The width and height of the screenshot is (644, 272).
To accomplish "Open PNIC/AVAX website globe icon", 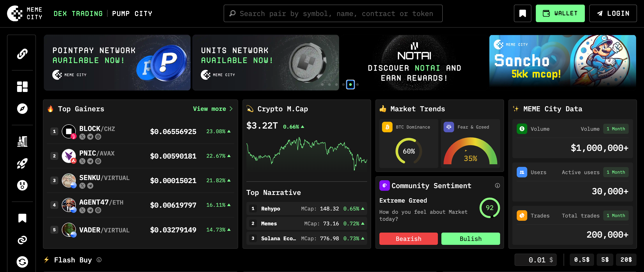I will 98,161.
